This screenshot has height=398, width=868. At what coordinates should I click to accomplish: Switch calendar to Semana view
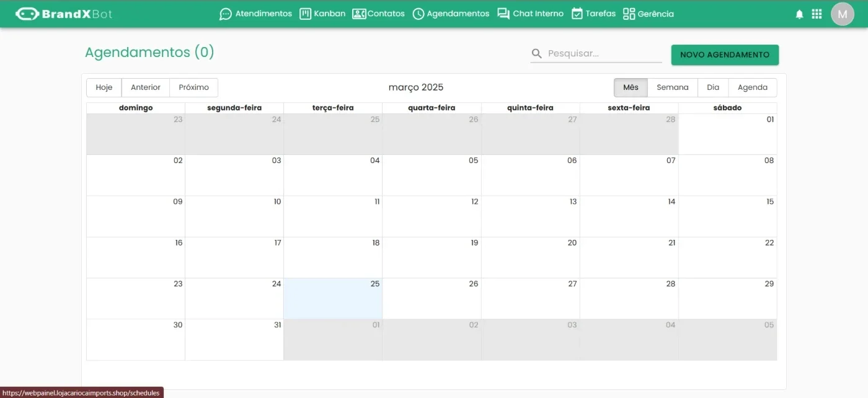coord(673,87)
